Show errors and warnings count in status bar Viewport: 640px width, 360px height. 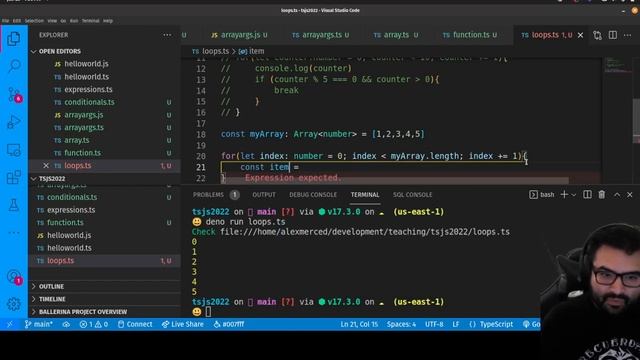click(x=93, y=324)
